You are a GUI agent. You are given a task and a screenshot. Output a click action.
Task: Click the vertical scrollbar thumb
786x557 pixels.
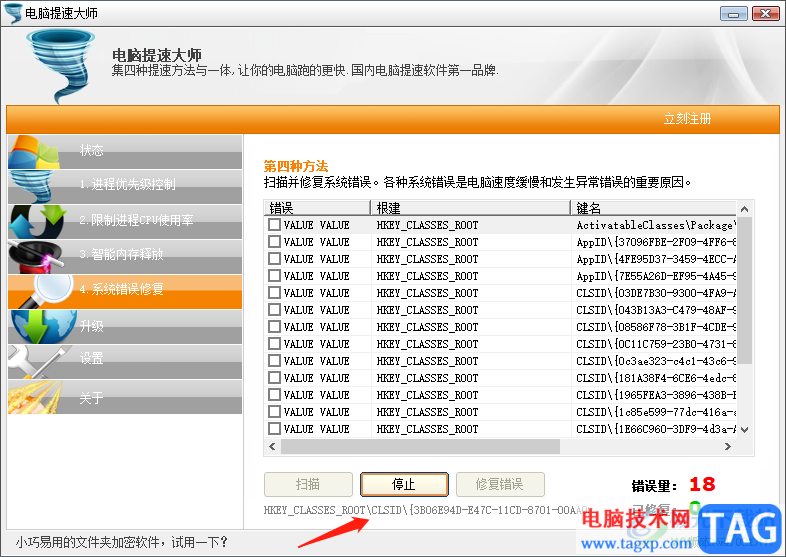744,291
